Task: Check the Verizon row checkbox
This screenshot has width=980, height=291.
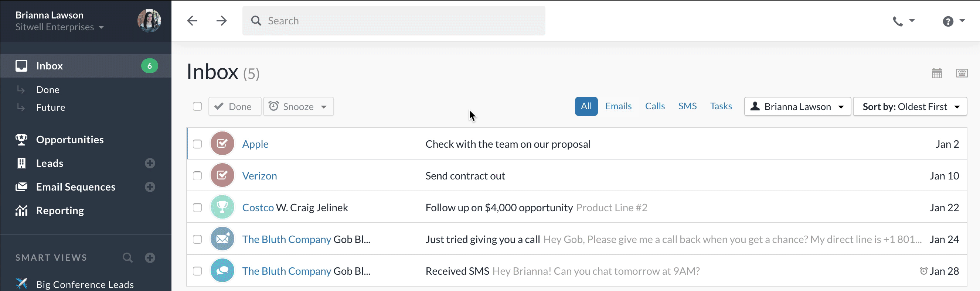Action: click(x=197, y=176)
